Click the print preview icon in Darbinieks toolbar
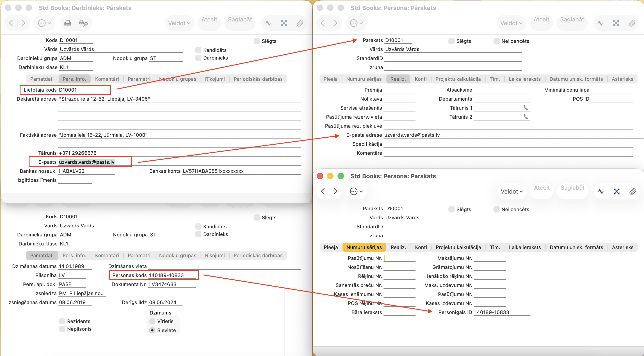 point(83,23)
